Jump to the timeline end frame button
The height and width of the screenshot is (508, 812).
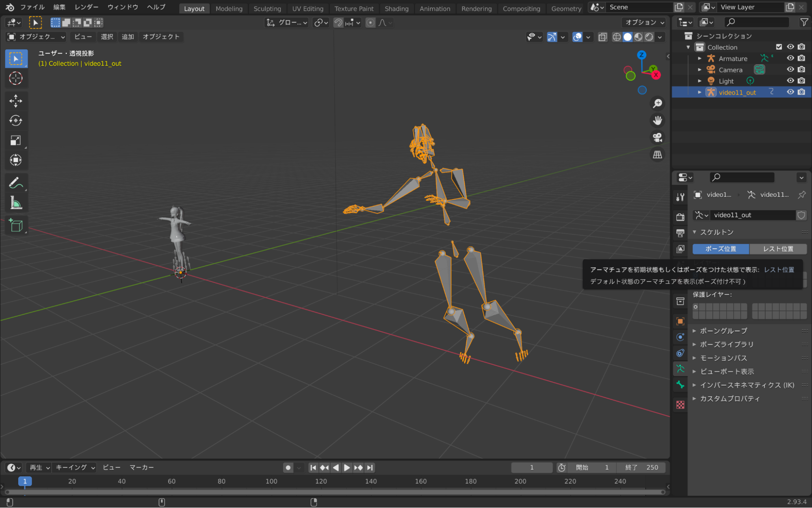click(370, 468)
